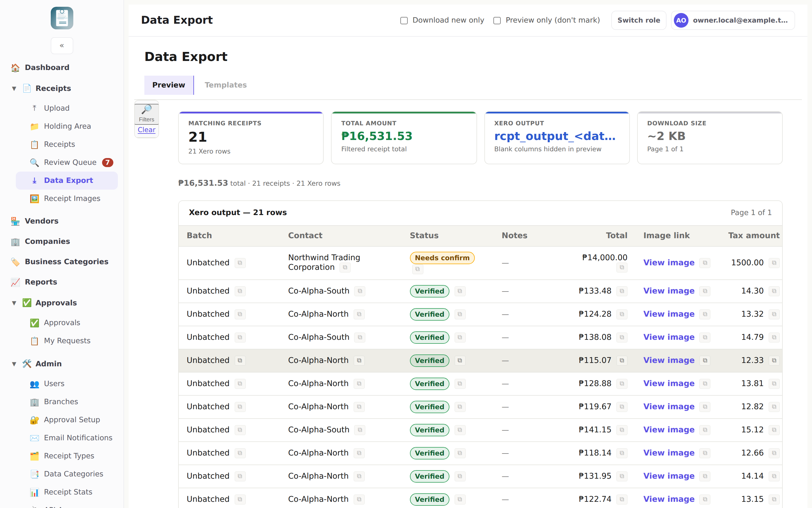The height and width of the screenshot is (508, 812).
Task: Click Co-Alpha-South in the ₱141.15 row
Action: [318, 430]
